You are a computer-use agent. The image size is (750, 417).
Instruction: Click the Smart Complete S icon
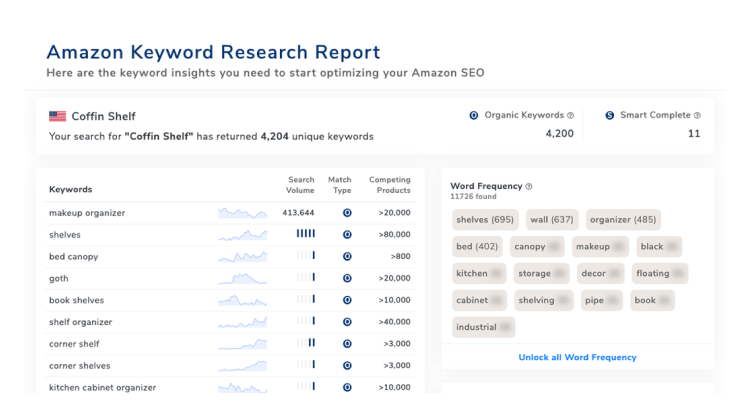pos(609,115)
